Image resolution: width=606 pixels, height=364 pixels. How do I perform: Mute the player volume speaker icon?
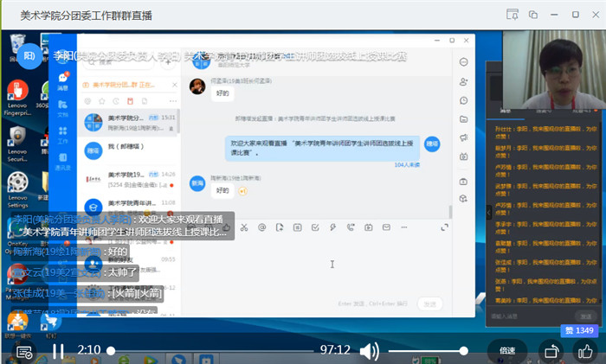point(370,350)
